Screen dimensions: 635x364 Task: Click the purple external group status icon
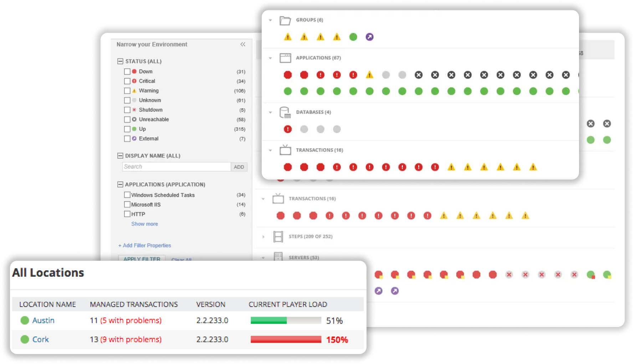[370, 37]
